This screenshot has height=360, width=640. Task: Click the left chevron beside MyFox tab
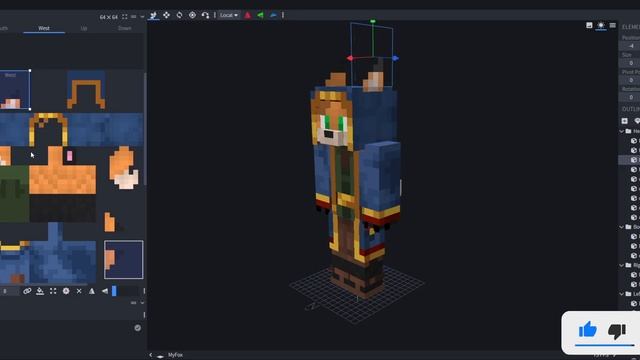point(151,355)
